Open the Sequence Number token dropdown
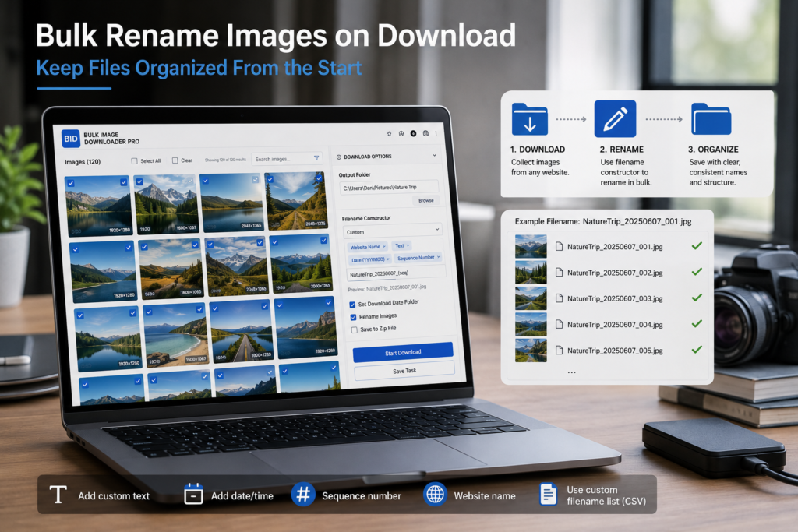Viewport: 798px width, 532px height. tap(418, 258)
